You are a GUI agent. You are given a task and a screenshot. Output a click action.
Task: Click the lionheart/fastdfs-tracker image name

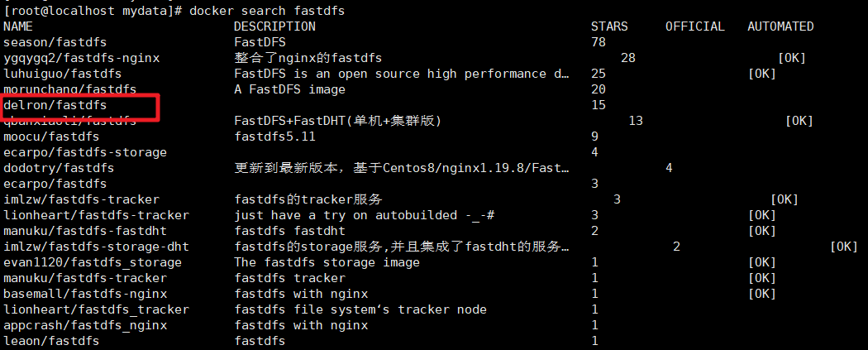point(97,215)
